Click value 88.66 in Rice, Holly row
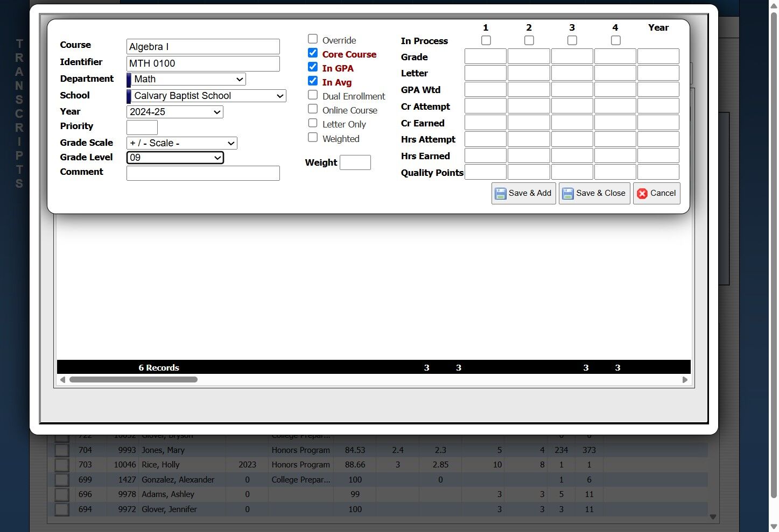The height and width of the screenshot is (532, 779). tap(355, 465)
